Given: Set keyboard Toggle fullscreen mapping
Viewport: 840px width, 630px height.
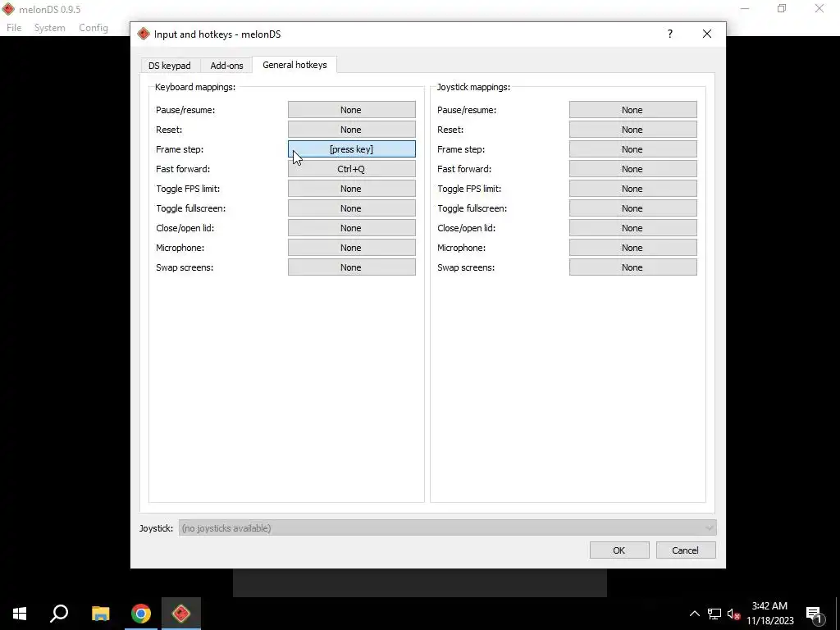Looking at the screenshot, I should [351, 208].
